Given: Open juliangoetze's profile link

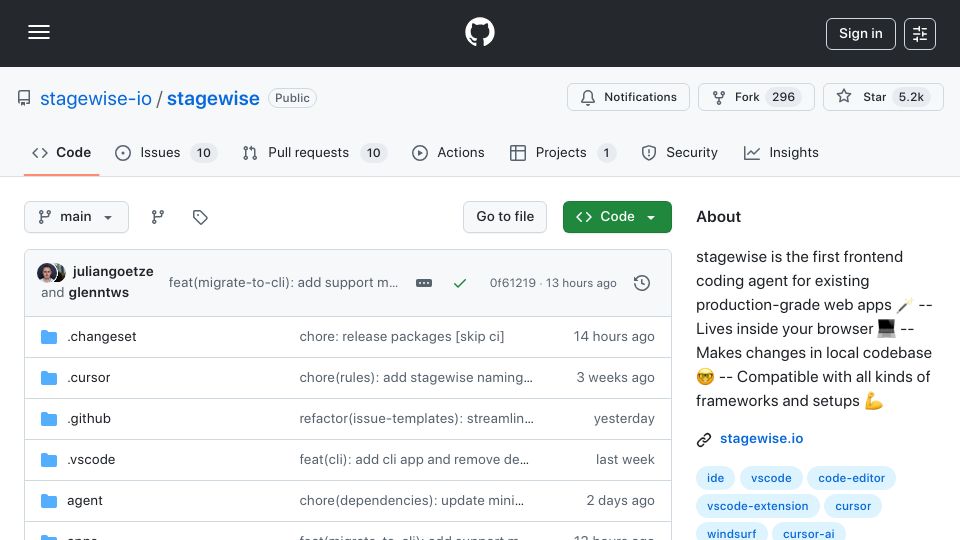Looking at the screenshot, I should point(113,271).
